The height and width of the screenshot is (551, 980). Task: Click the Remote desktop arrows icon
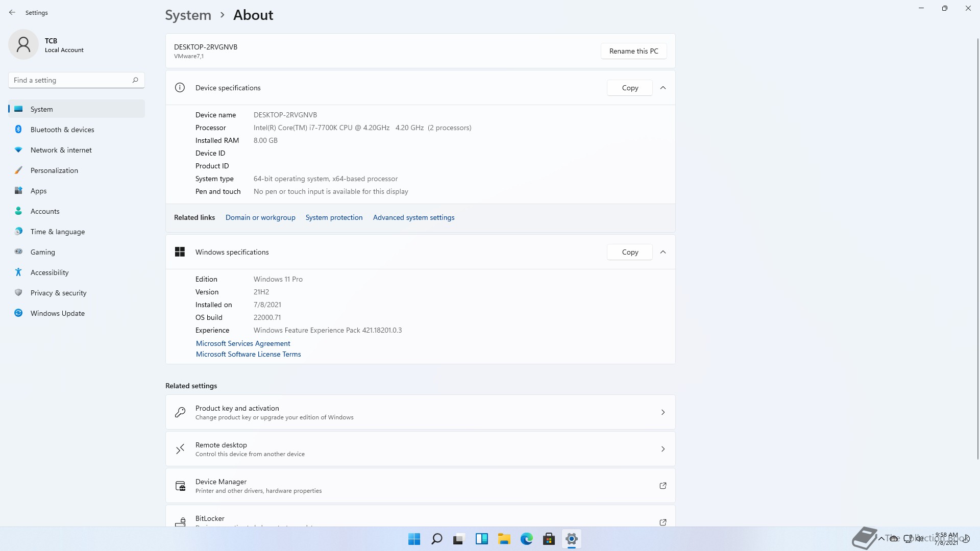point(180,449)
